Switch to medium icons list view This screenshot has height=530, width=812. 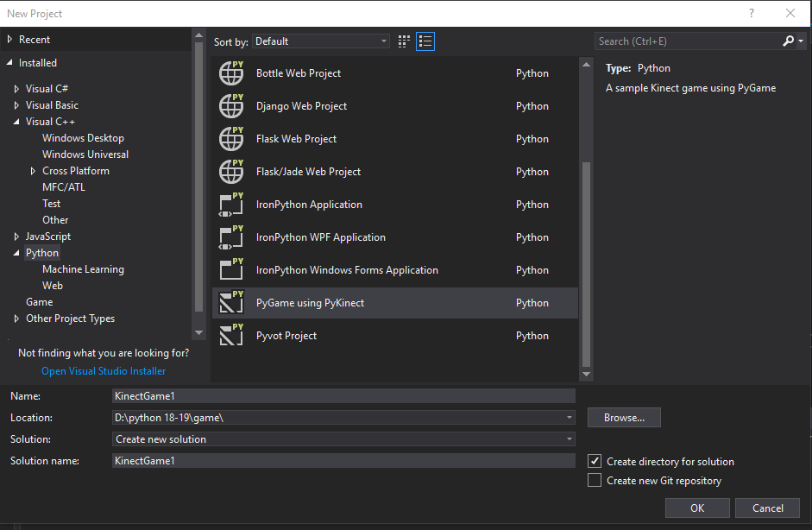coord(425,41)
